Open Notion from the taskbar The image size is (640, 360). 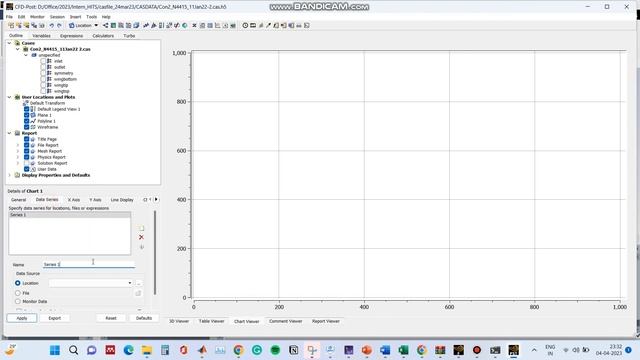pos(293,350)
